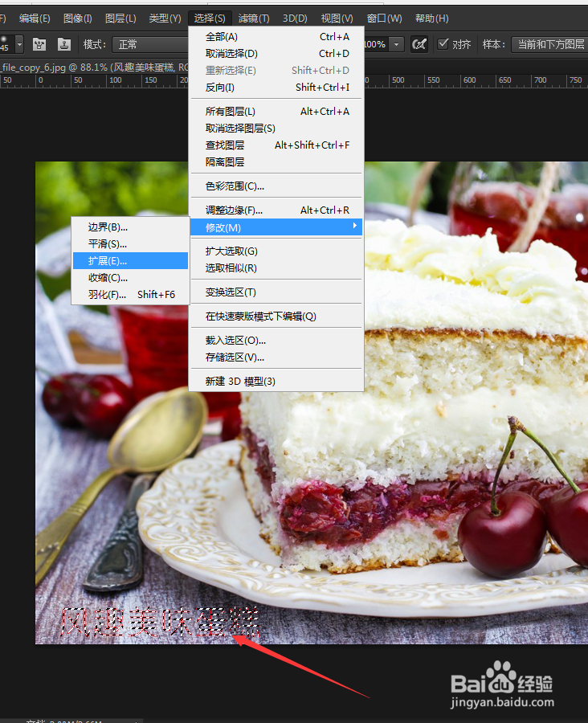
Task: Open the 模式 blend mode dropdown
Action: coord(150,45)
